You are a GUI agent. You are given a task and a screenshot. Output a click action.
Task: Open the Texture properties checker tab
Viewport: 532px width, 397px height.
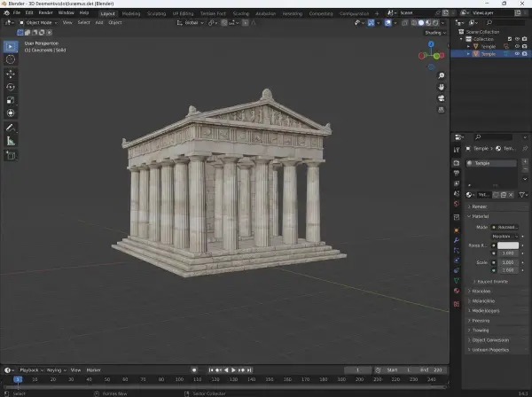tap(457, 304)
